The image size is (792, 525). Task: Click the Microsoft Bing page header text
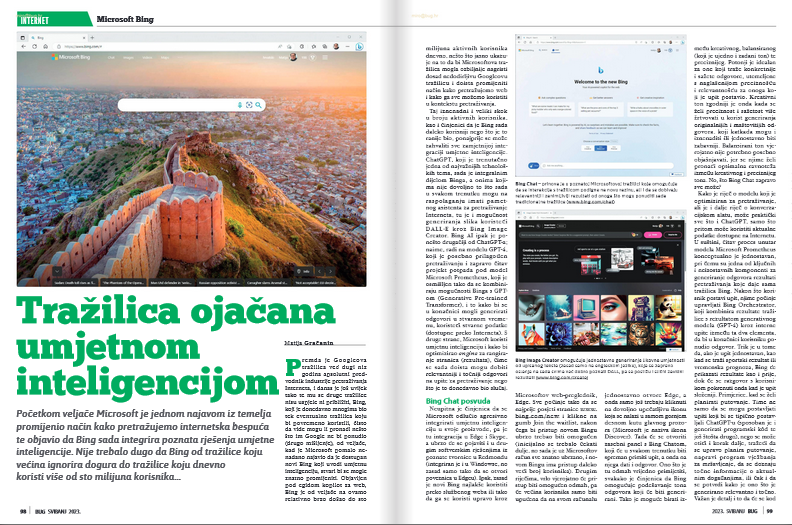125,19
